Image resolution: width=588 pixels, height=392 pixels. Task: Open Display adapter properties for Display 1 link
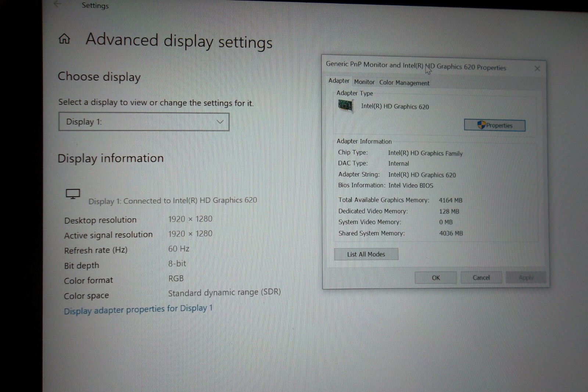(x=138, y=309)
